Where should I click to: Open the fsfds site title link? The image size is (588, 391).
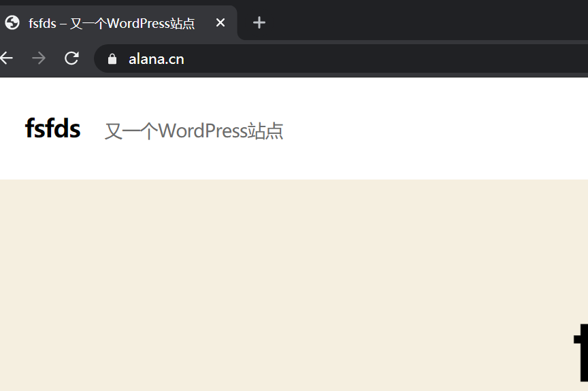(52, 129)
